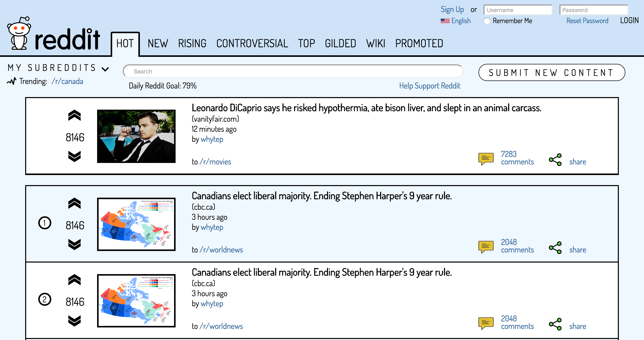Open second Canadians elect liberal majority title
The width and height of the screenshot is (644, 340).
coord(322,272)
